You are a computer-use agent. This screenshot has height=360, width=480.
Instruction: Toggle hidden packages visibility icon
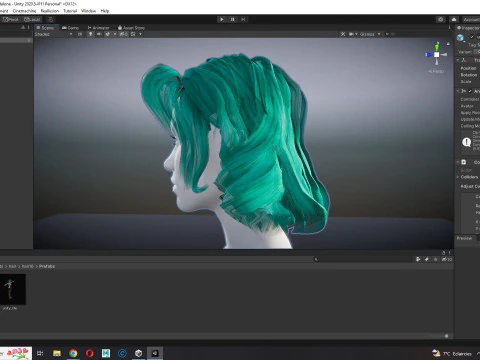[447, 259]
